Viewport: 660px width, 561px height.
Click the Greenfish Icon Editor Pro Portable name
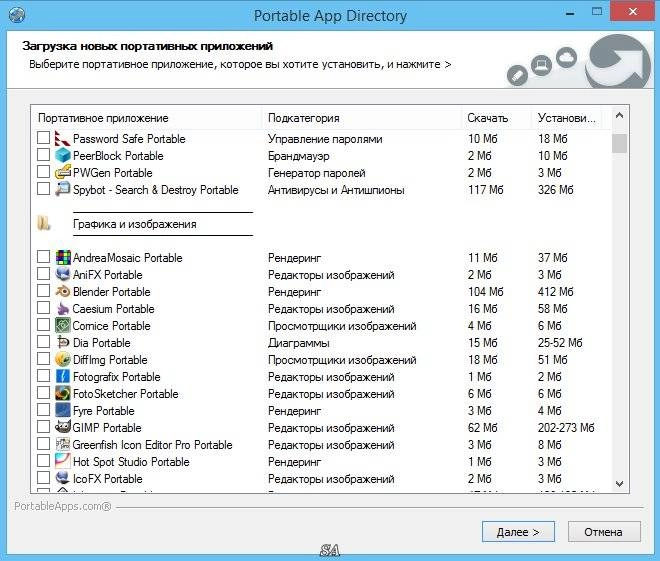[152, 445]
